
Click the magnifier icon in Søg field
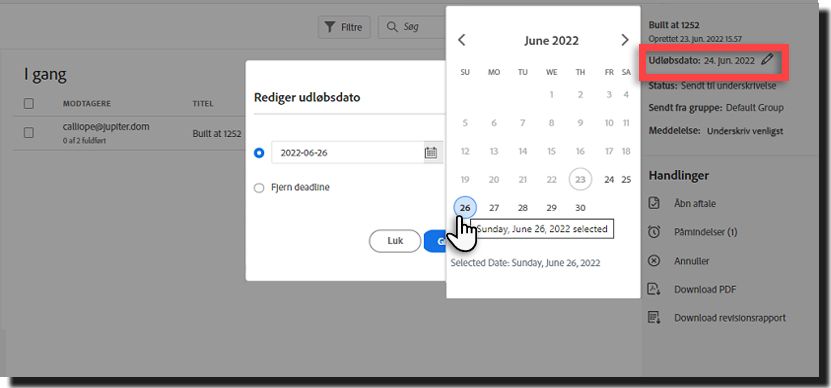click(392, 27)
